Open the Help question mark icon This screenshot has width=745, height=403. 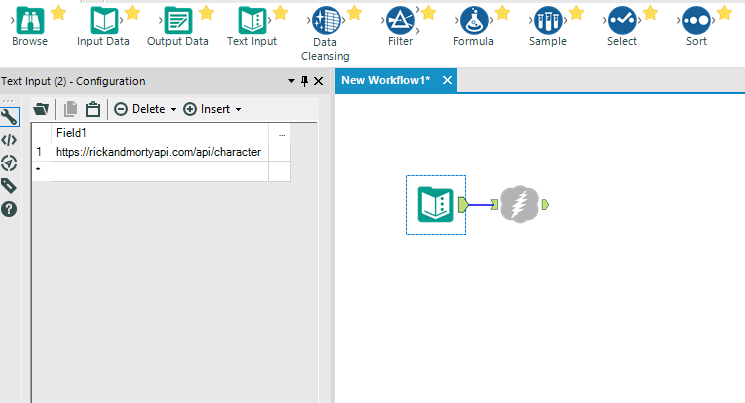(9, 209)
